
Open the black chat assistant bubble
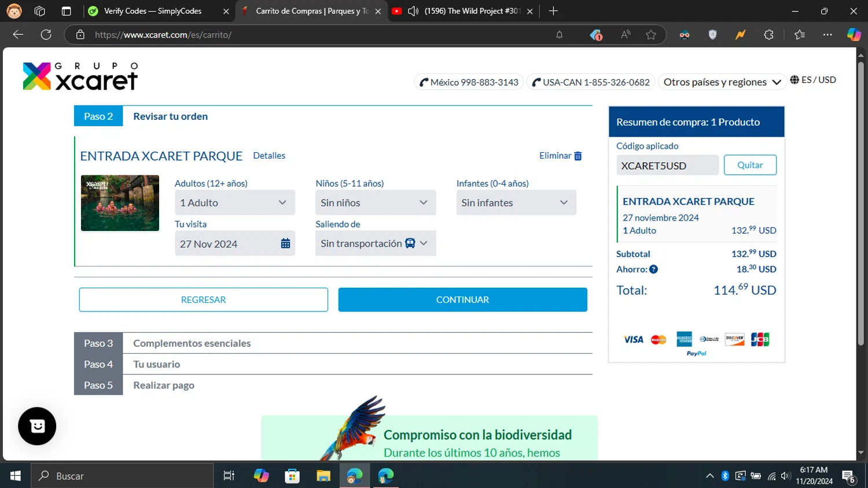(37, 426)
